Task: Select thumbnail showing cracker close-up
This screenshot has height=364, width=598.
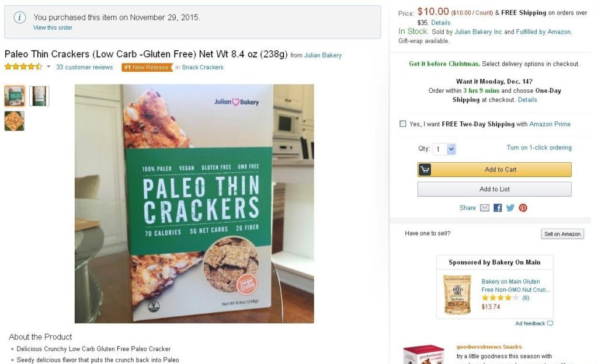Action: click(x=15, y=121)
